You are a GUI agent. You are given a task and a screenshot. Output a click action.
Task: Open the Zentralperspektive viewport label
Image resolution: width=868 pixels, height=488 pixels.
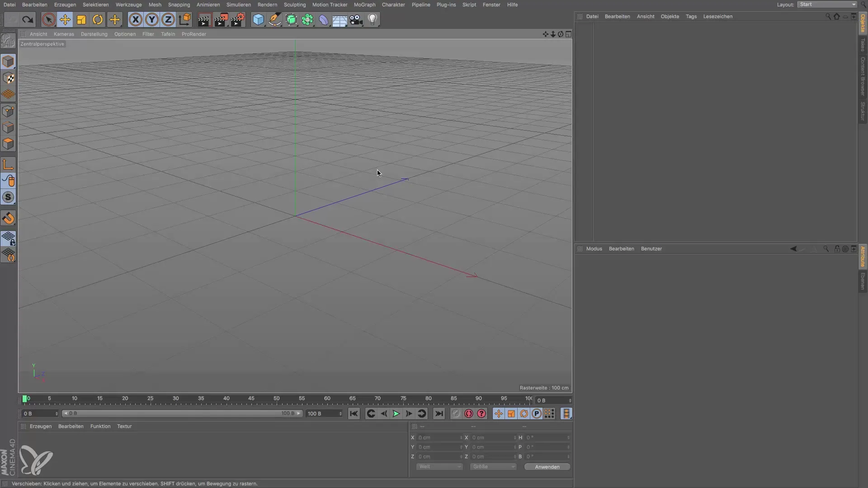[x=42, y=44]
